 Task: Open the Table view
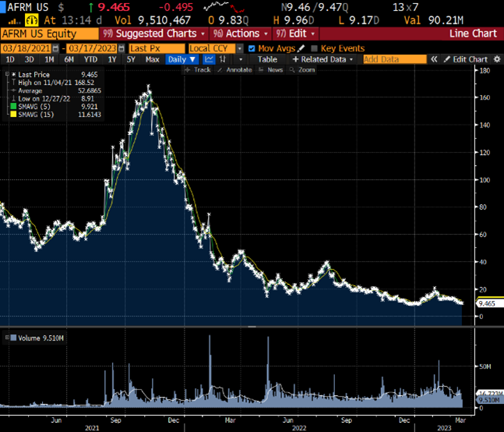[267, 59]
